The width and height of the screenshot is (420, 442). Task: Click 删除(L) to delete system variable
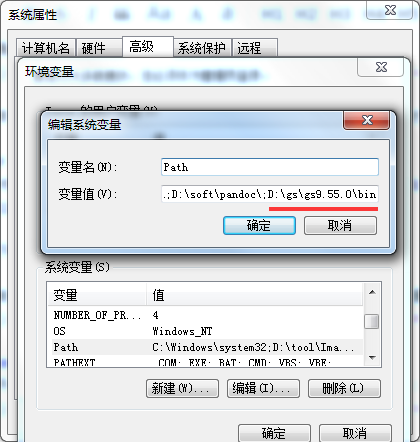click(344, 388)
